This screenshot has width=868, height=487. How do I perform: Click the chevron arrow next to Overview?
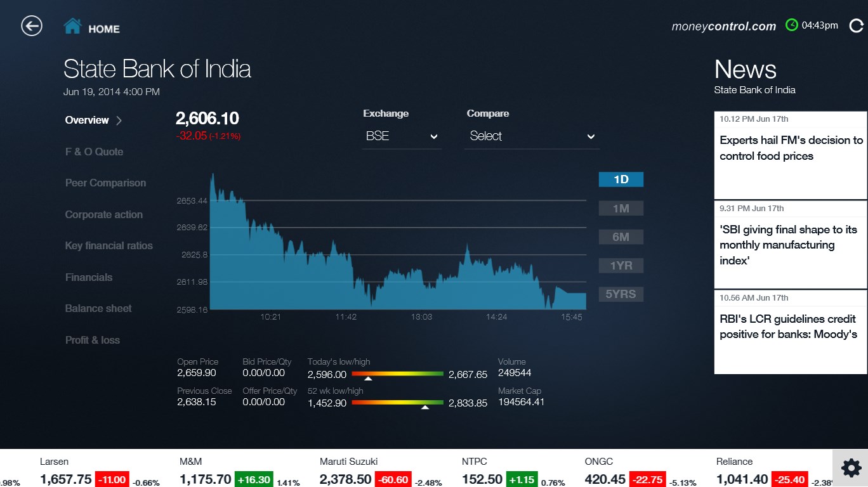(x=119, y=120)
